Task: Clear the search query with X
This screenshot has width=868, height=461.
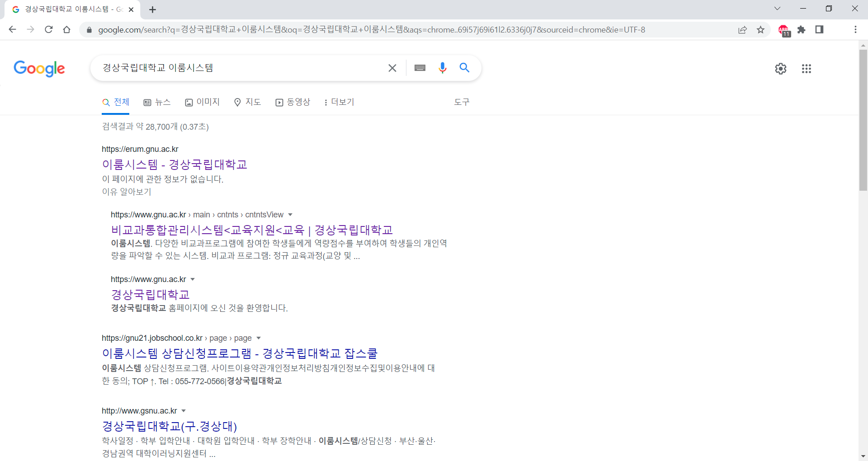Action: [x=392, y=68]
